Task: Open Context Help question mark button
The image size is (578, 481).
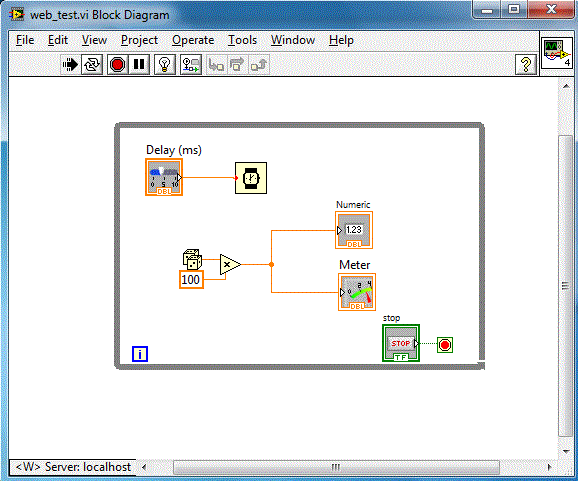Action: [x=526, y=65]
